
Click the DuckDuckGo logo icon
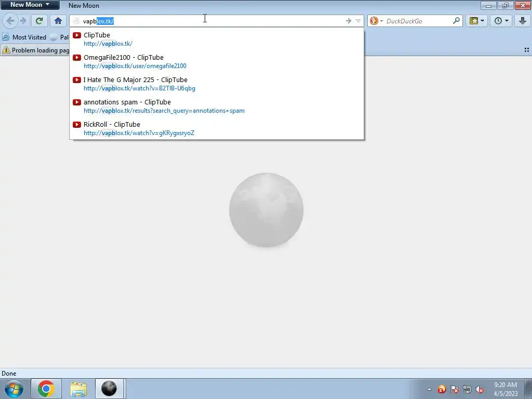(x=374, y=21)
